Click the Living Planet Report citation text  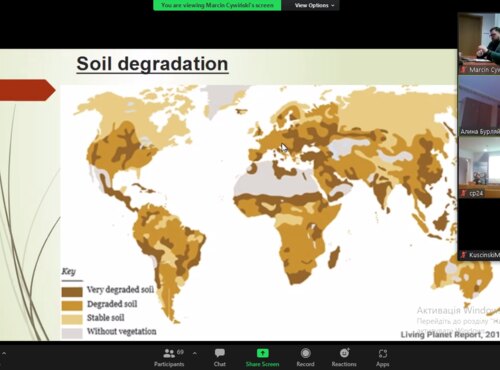(x=450, y=334)
